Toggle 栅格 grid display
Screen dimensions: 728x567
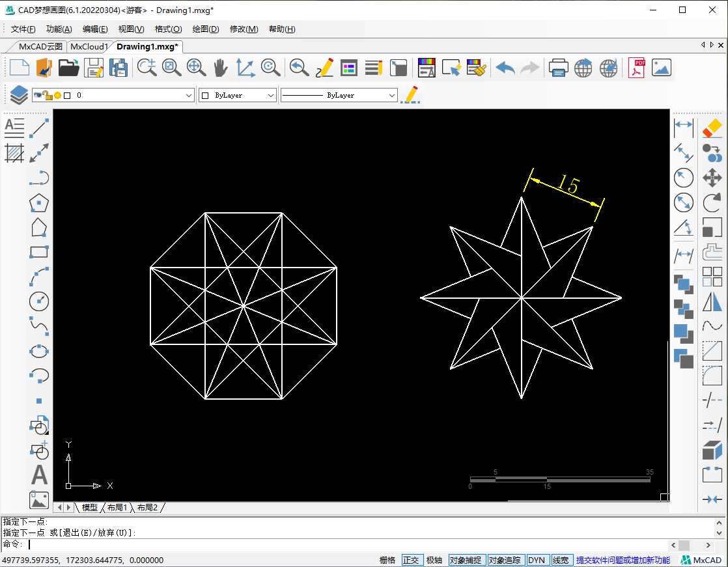point(387,560)
